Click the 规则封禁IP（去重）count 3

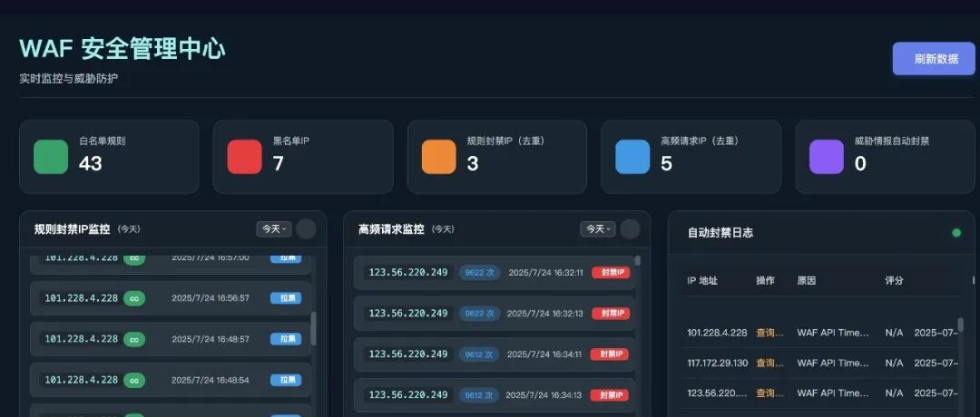point(473,163)
